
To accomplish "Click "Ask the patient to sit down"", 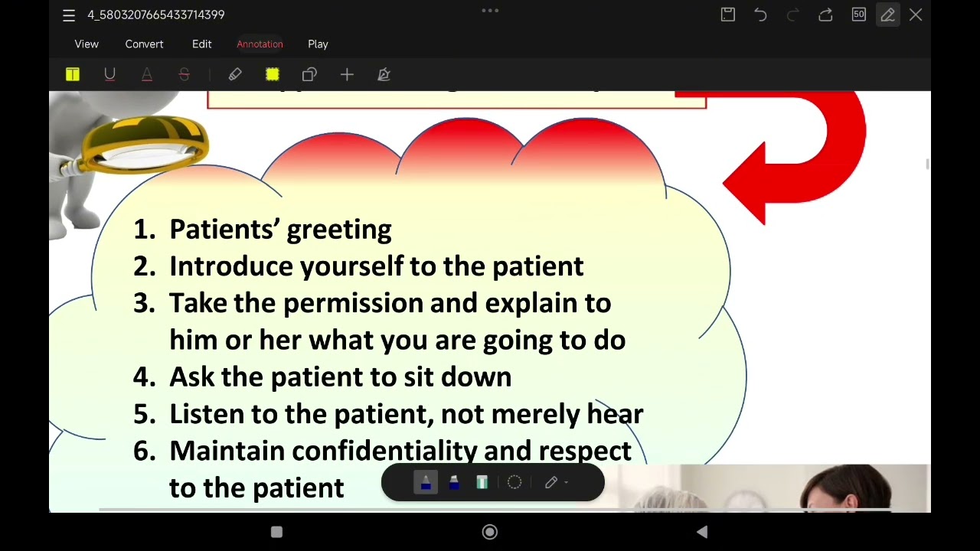I will pyautogui.click(x=340, y=377).
